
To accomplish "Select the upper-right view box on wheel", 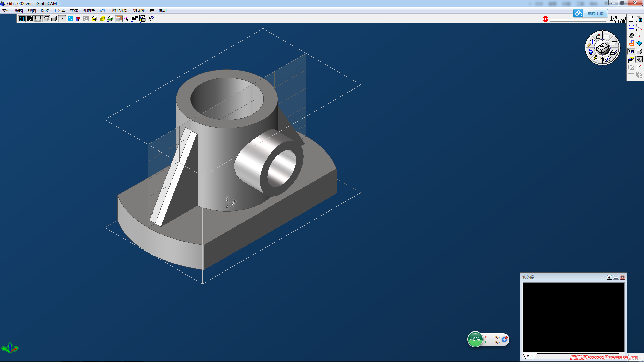I will coord(614,44).
